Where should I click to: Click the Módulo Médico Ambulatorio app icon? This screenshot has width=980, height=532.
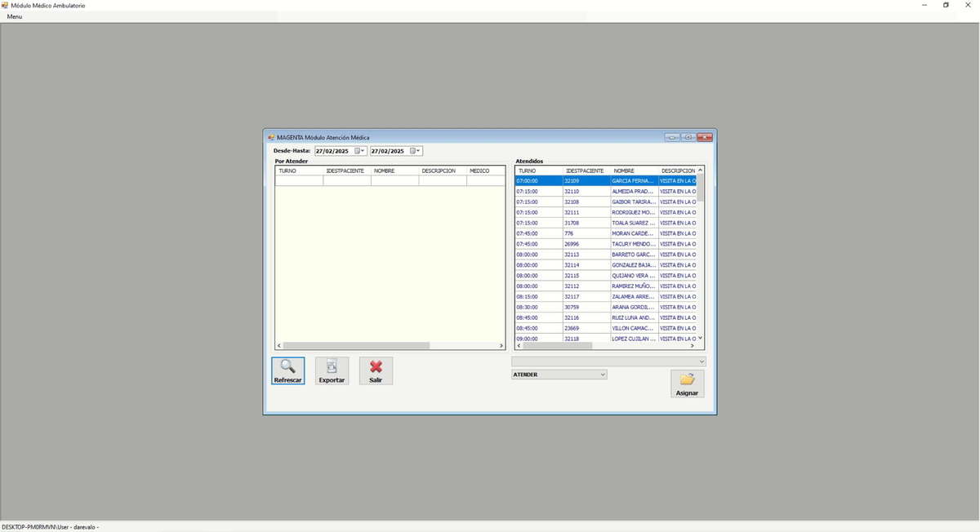(5, 5)
